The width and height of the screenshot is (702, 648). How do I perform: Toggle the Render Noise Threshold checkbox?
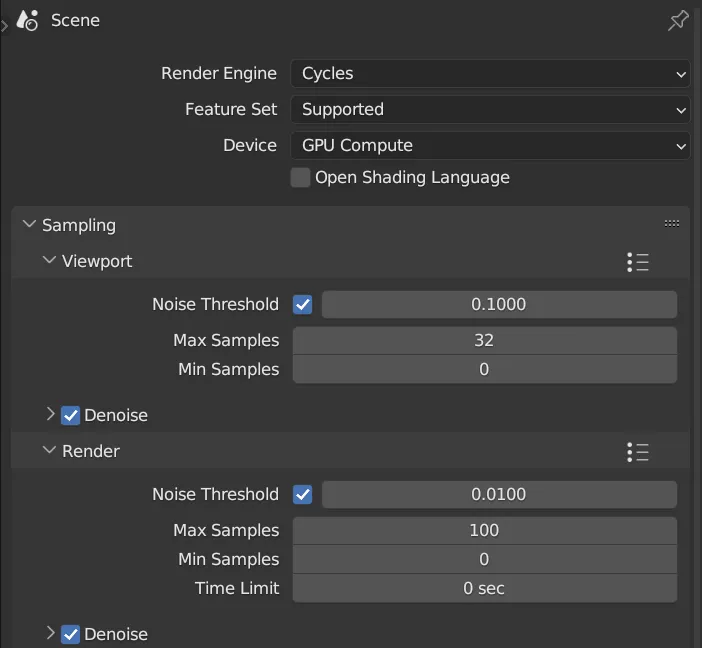303,494
